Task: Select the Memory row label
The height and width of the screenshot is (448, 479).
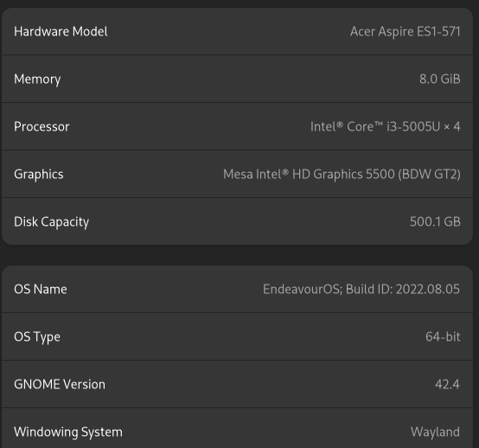Action: pyautogui.click(x=37, y=80)
